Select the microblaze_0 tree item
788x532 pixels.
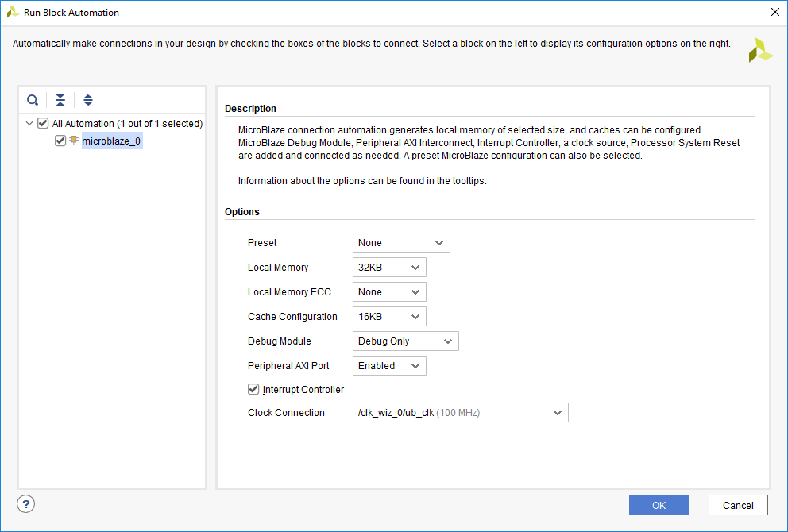(x=111, y=141)
